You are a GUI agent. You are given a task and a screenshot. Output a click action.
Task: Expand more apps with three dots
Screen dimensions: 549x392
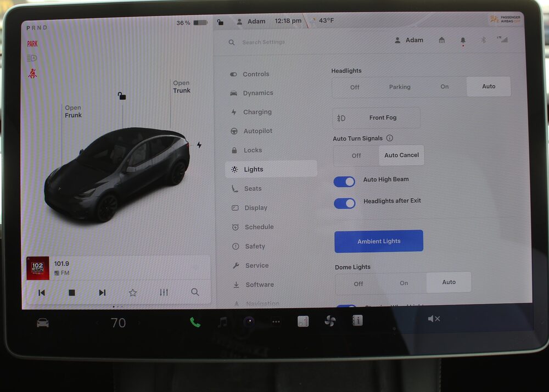coord(276,322)
